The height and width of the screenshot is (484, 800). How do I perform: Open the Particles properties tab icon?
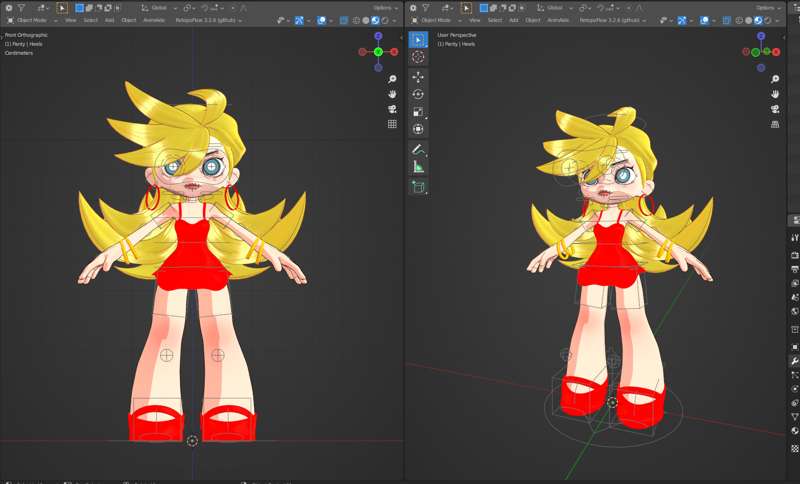pos(794,375)
